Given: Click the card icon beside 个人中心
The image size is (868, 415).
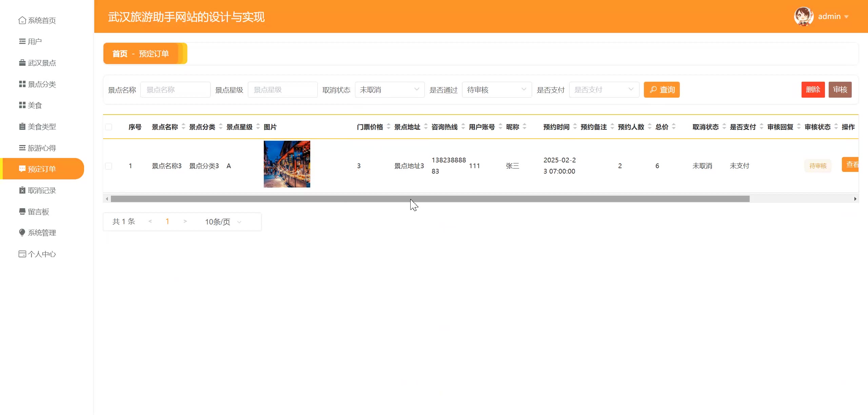Looking at the screenshot, I should [22, 254].
